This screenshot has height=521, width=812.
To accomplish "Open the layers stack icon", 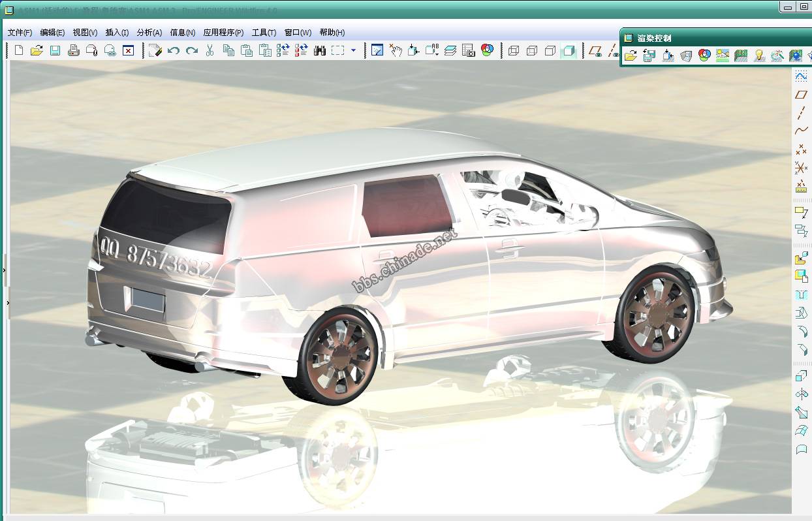I will [x=450, y=50].
